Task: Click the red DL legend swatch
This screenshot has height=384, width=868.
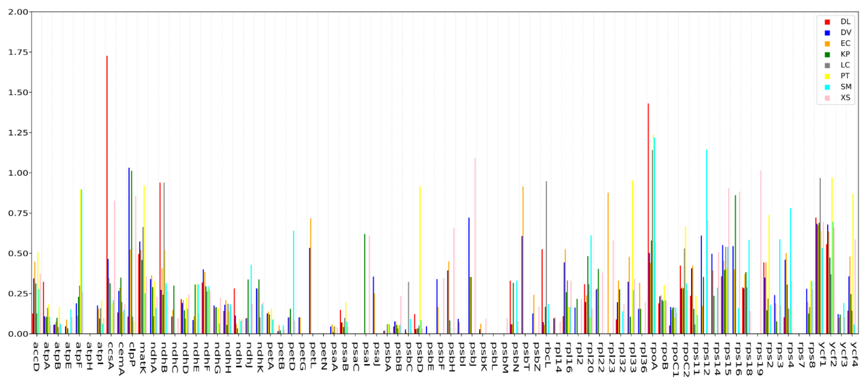Action: (827, 22)
